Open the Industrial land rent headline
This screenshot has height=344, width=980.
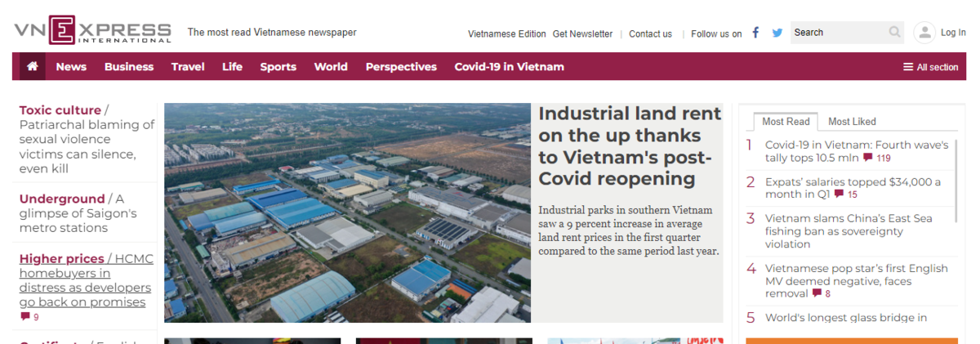point(630,145)
